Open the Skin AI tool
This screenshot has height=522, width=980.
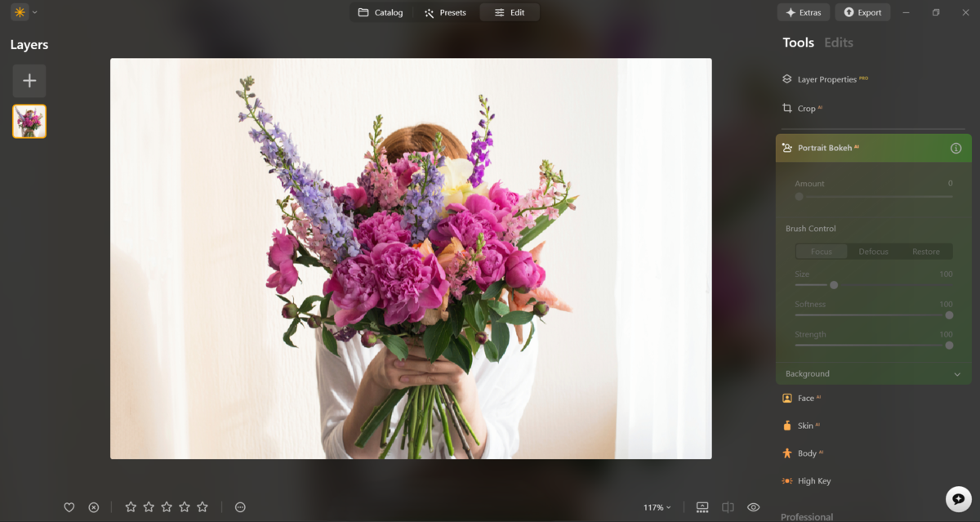point(805,426)
